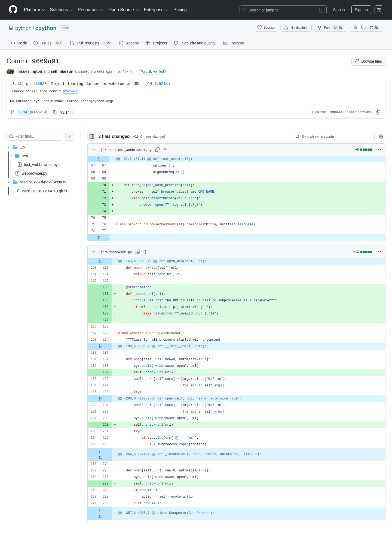
Task: Open the Insights tab
Action: point(234,43)
